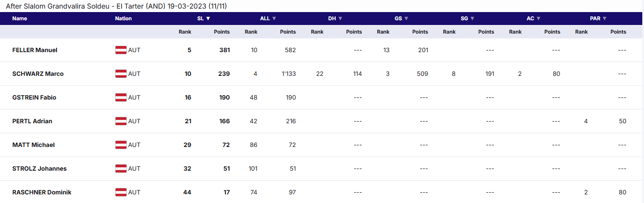This screenshot has width=644, height=203.
Task: Click Austrian flag icon beside FELLER Manuel
Action: (121, 50)
